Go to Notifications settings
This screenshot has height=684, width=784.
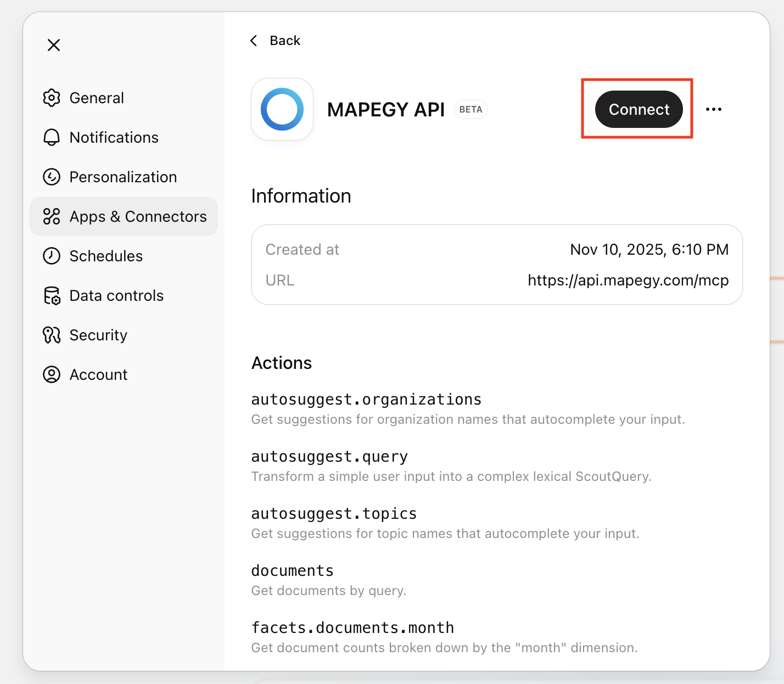[124, 137]
